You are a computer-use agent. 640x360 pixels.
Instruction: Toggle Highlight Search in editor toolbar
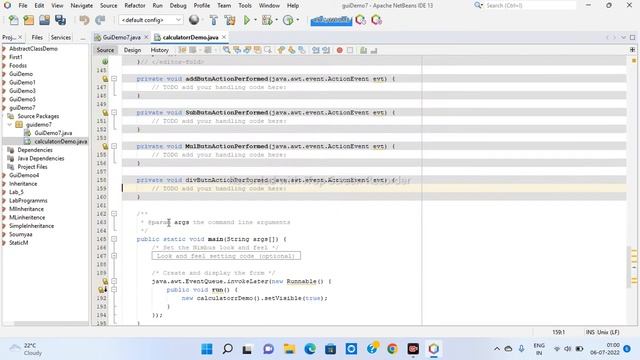(258, 50)
